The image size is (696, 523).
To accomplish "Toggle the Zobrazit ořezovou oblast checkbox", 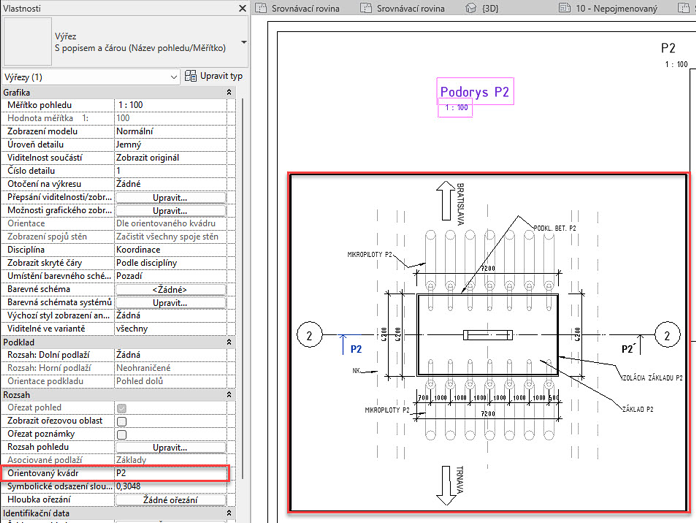I will tap(121, 421).
